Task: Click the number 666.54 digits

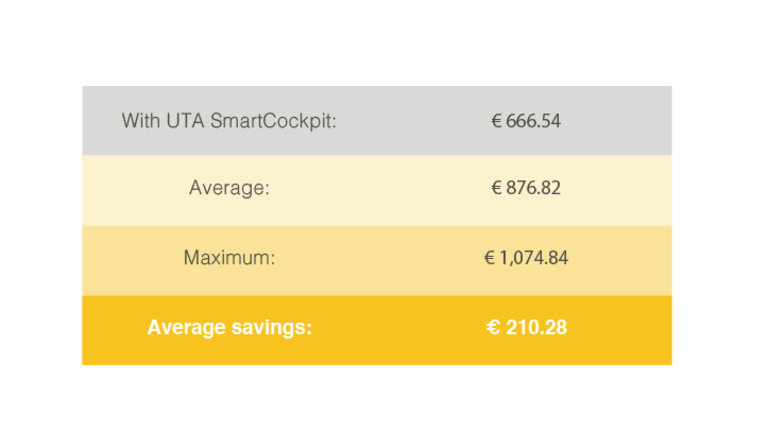Action: pyautogui.click(x=533, y=121)
